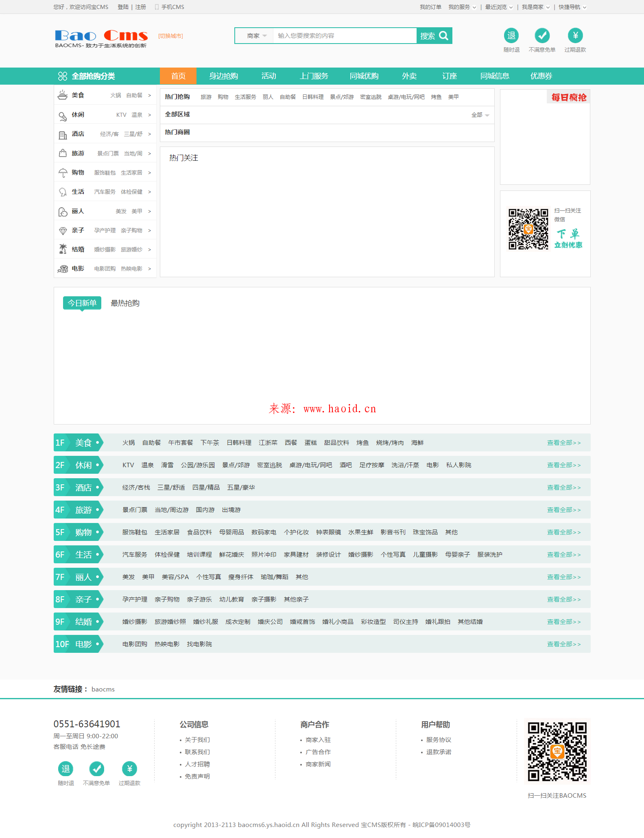Click 找电影院 in the 10F row
This screenshot has width=644, height=838.
199,644
